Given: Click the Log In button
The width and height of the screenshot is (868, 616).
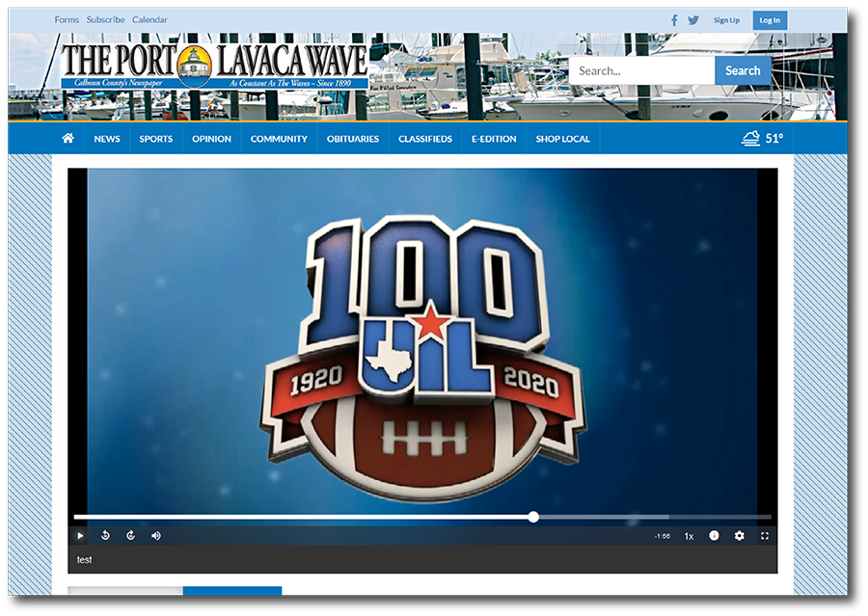Looking at the screenshot, I should [x=770, y=20].
